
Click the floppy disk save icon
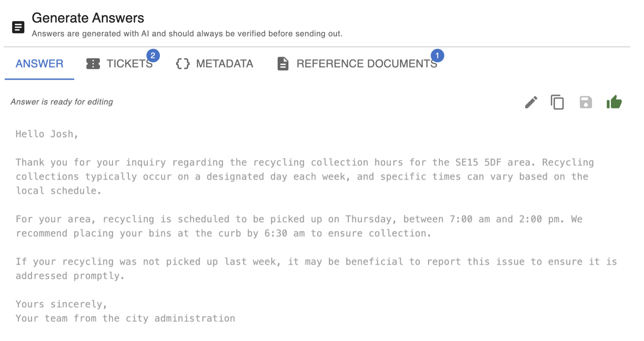coord(585,102)
